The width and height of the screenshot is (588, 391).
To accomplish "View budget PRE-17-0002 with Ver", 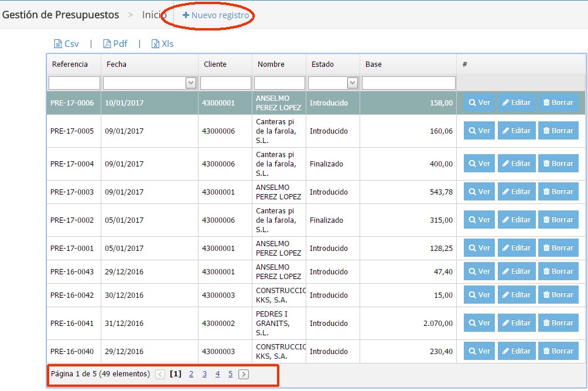I will click(x=479, y=219).
